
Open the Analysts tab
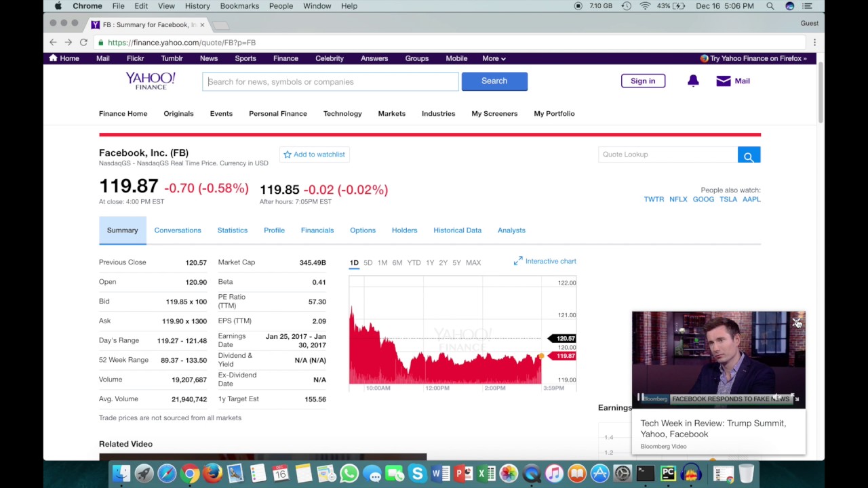[x=511, y=230]
